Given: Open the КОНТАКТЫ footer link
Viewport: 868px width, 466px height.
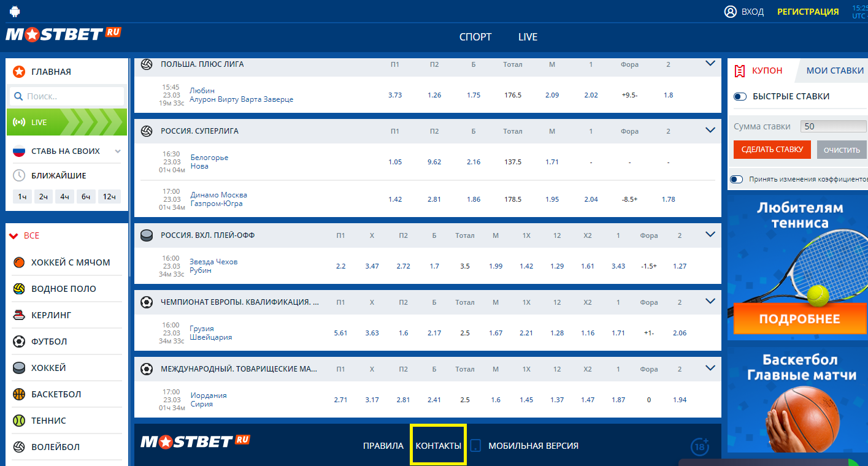Looking at the screenshot, I should pyautogui.click(x=438, y=446).
